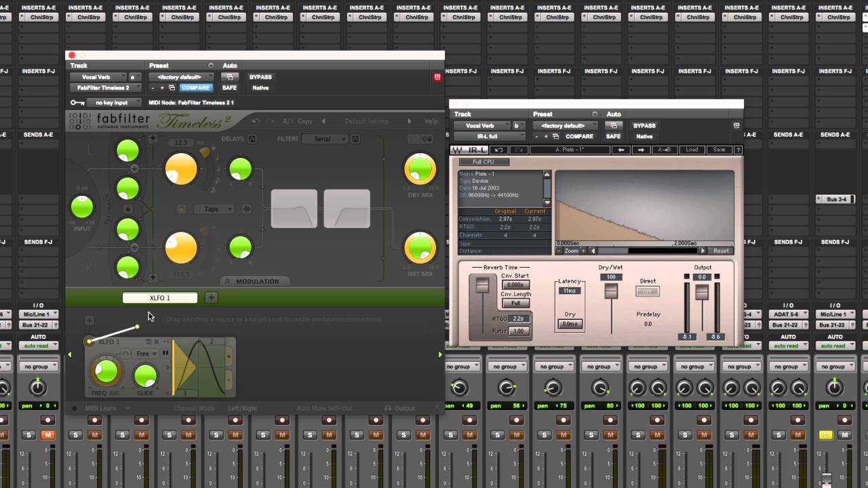Click the XLFO 1 pause icon
The image size is (868, 488).
pos(165,353)
